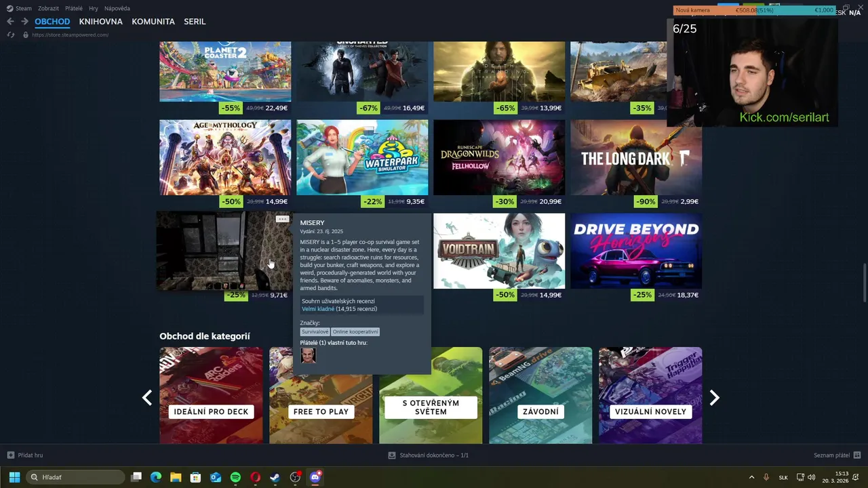Open the FREE TO PLAY category
The image size is (868, 488).
coord(321,396)
